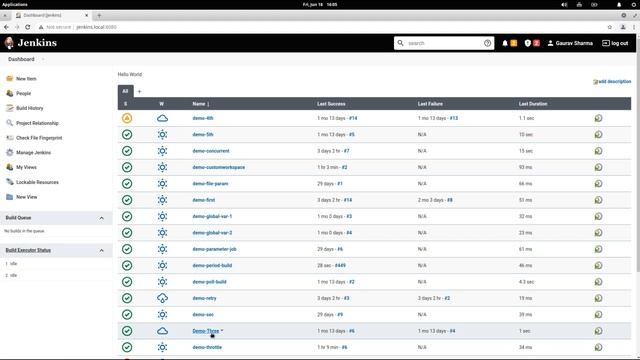This screenshot has width=640, height=360.
Task: Reload the page with browser refresh
Action: click(27, 27)
